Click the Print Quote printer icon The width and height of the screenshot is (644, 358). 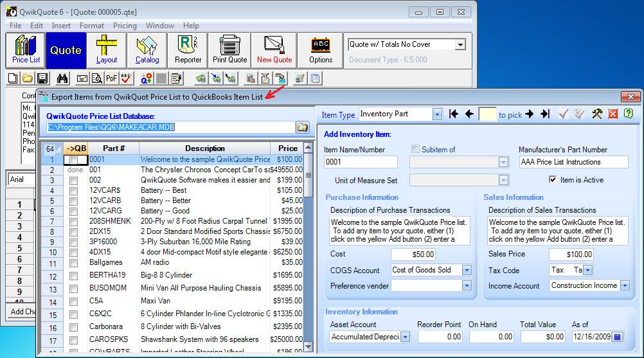point(229,50)
